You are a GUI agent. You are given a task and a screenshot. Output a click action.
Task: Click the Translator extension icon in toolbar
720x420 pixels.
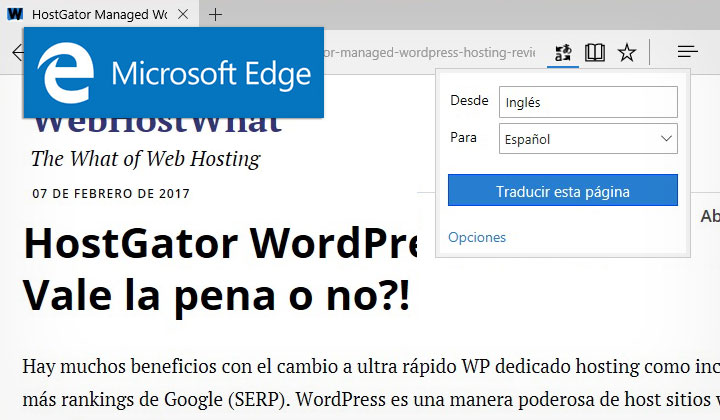tap(563, 53)
